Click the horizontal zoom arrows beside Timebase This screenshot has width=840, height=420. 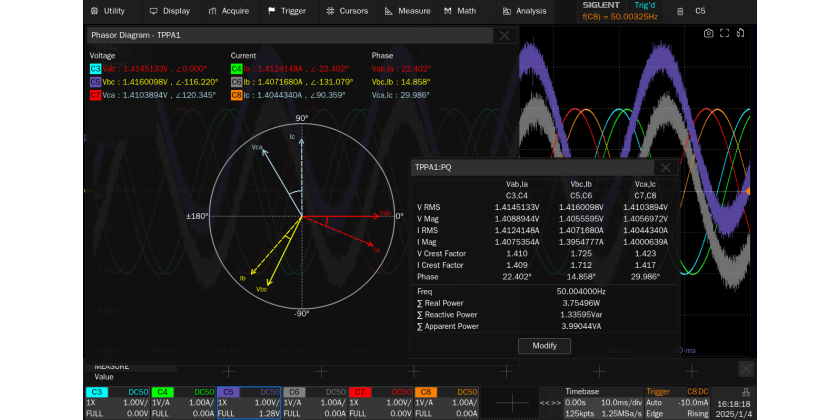[x=550, y=403]
